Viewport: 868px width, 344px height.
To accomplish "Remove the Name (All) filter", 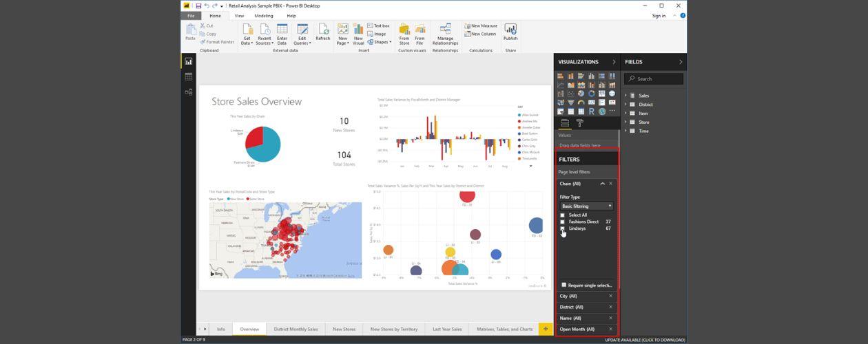I will coord(610,318).
